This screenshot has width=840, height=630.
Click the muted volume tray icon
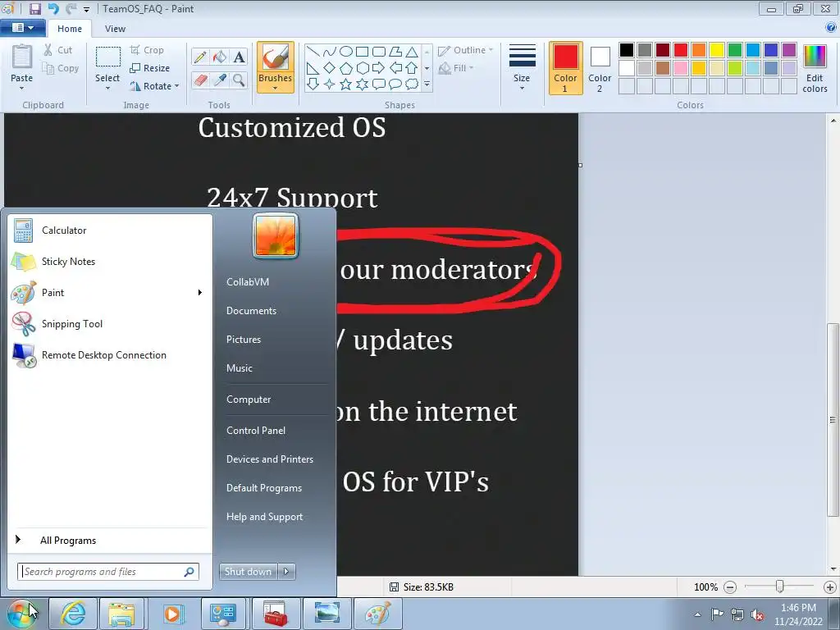click(x=757, y=615)
